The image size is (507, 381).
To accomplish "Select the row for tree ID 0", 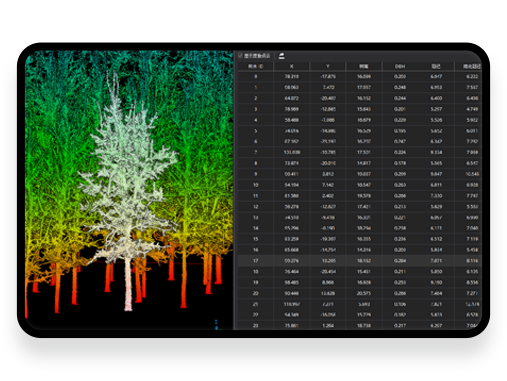I will [x=359, y=77].
